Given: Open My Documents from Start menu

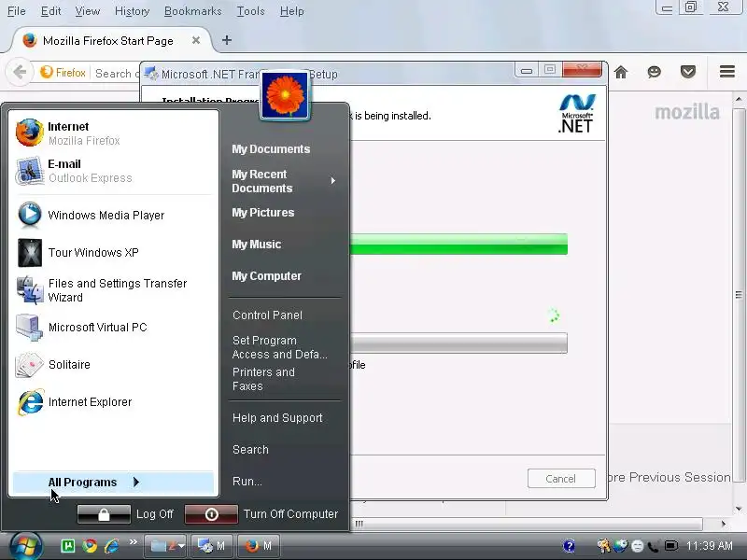Looking at the screenshot, I should coord(271,149).
